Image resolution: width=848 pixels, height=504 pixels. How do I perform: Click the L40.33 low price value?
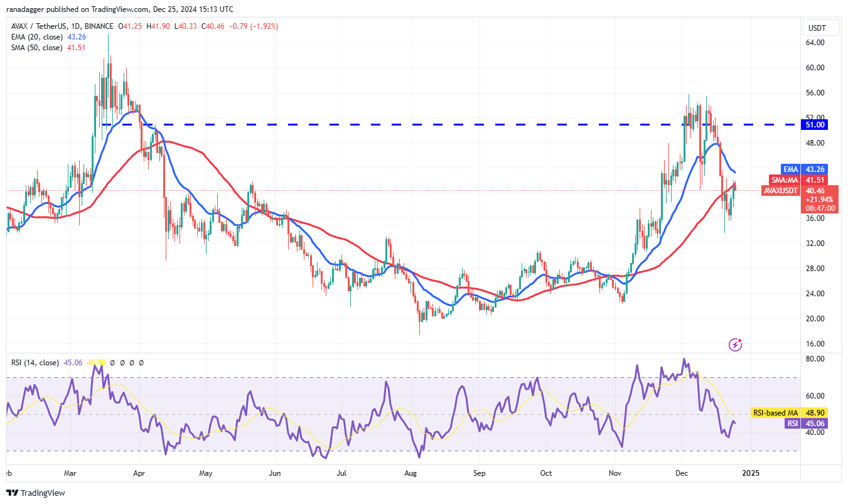click(185, 26)
